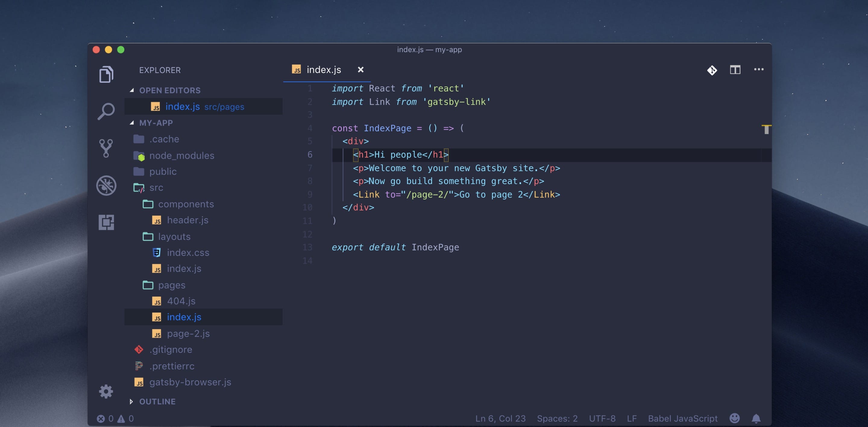Screen dimensions: 868x427
Task: Split the editor with split icon
Action: (x=735, y=70)
